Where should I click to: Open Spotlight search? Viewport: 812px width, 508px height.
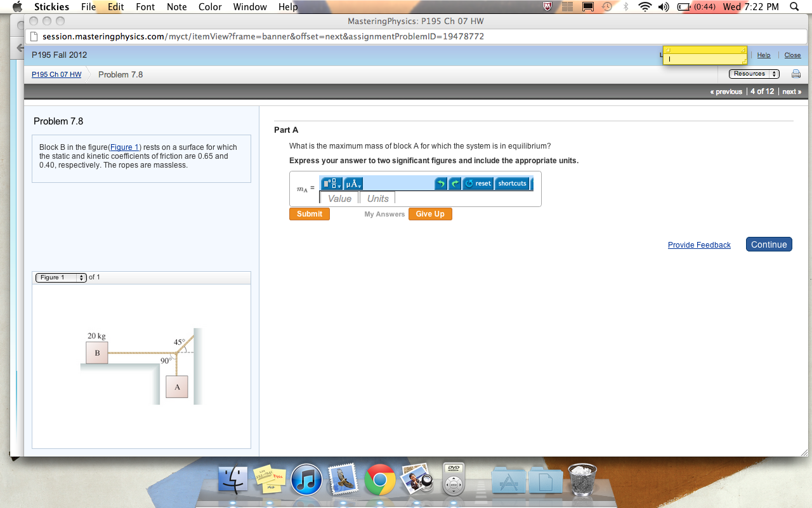click(794, 7)
